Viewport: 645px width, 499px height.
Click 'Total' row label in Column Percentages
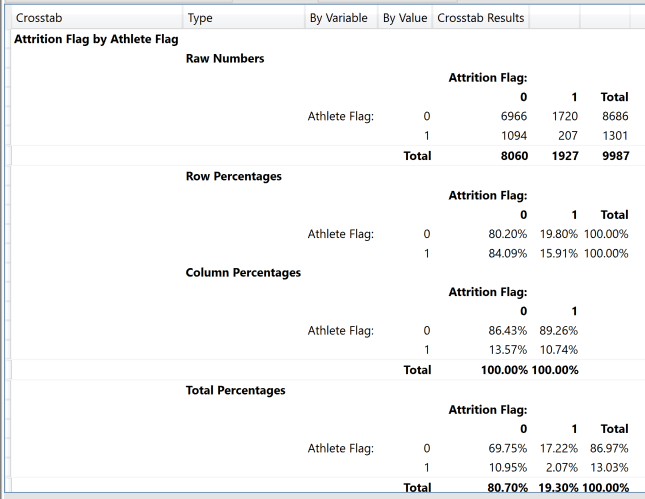417,370
